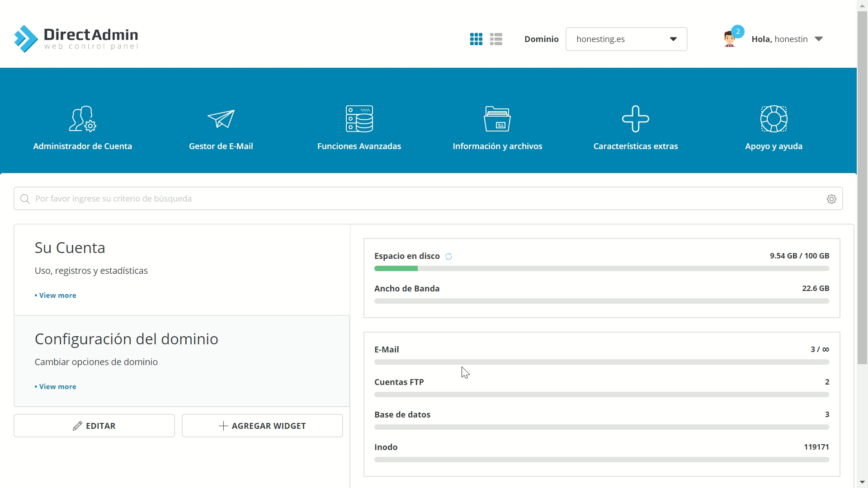Click the Espacio en disco progress bar
Screen dimensions: 868x488
601,268
